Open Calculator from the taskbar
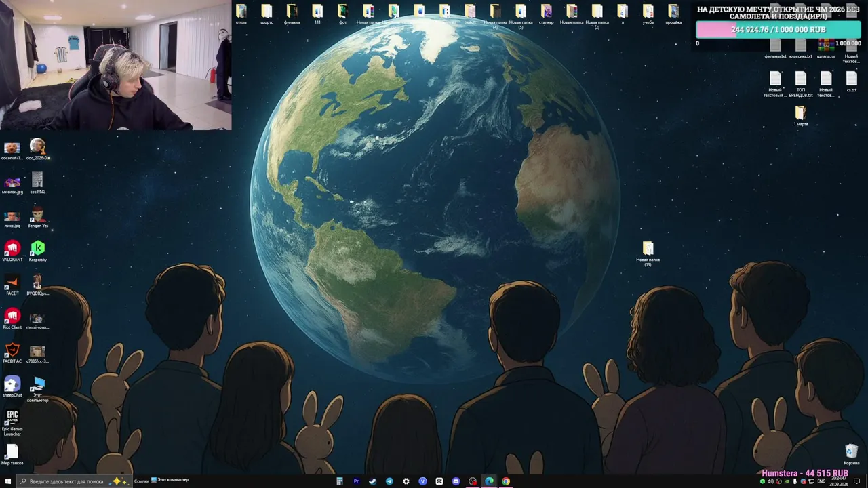The image size is (868, 488). (340, 481)
